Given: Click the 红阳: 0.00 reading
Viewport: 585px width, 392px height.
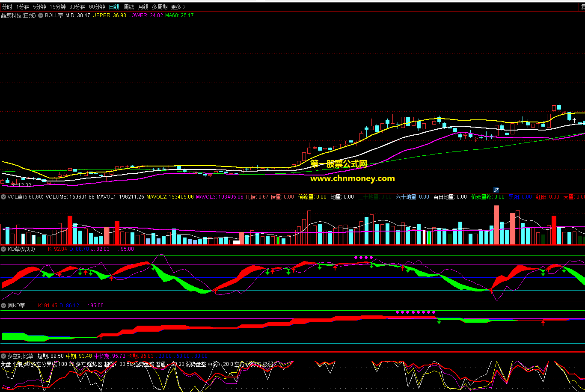Looking at the screenshot, I should coord(548,197).
